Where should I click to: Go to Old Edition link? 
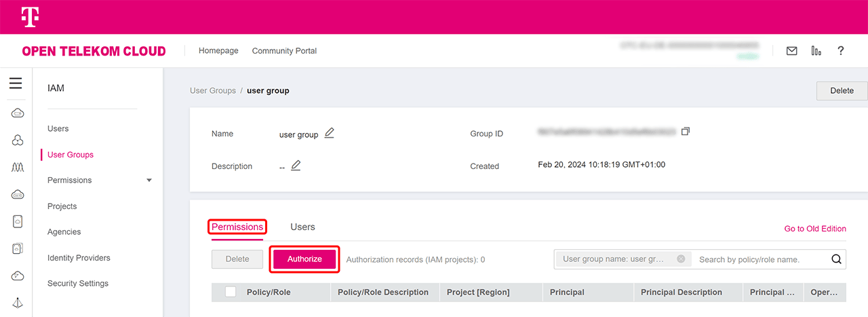coord(815,229)
